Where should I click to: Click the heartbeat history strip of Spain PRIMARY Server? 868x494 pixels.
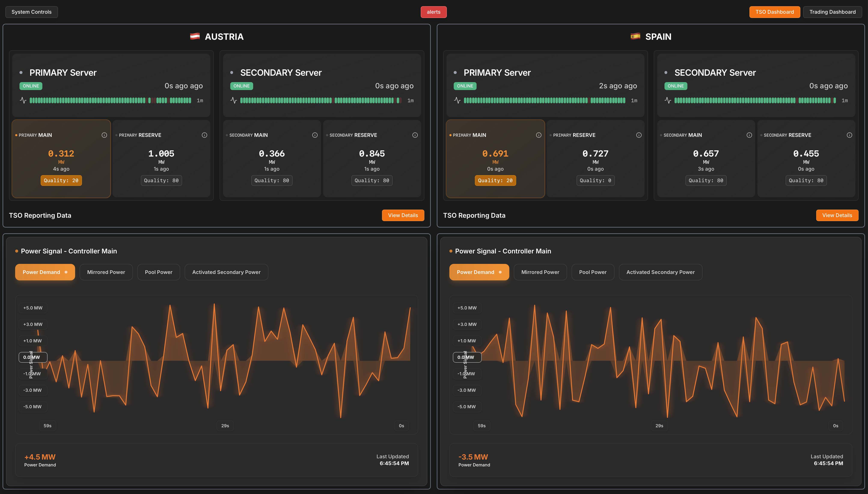point(543,100)
